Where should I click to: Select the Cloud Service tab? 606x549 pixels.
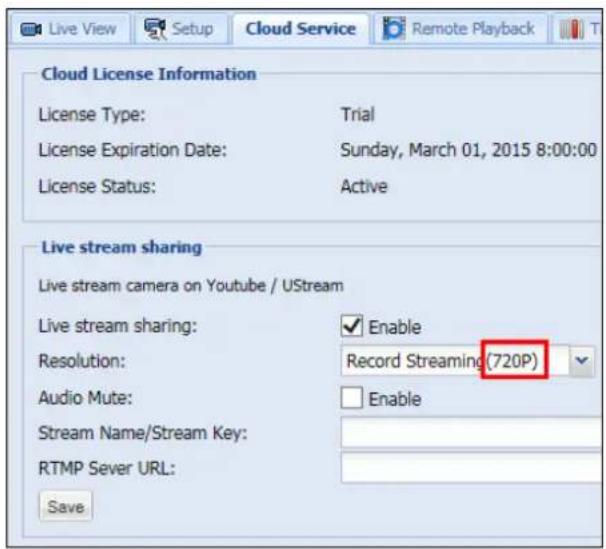tap(301, 29)
